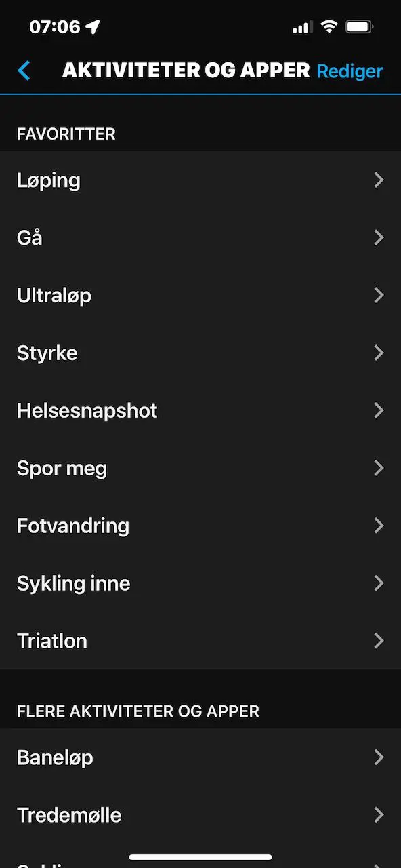This screenshot has width=401, height=868.
Task: Open Fotvandring activity settings
Action: pos(200,526)
